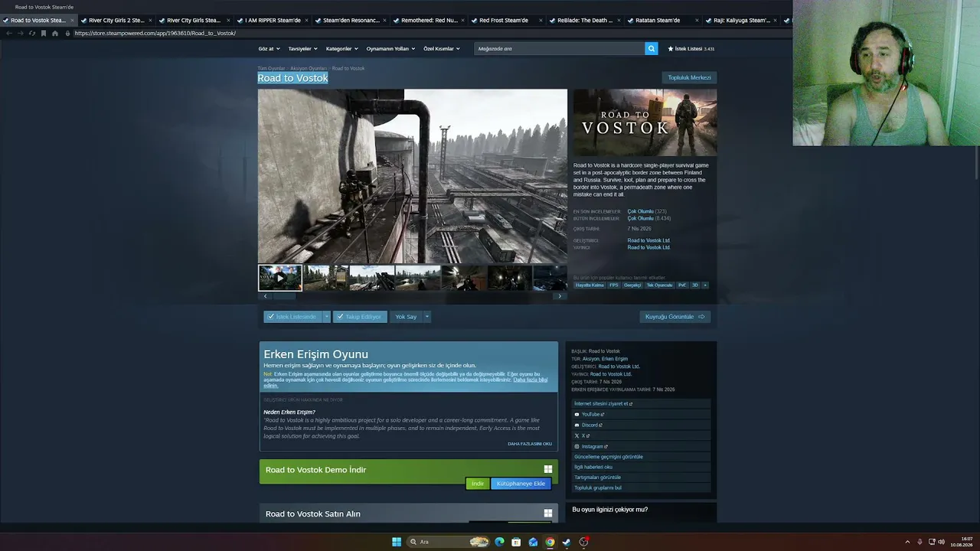Open the Discord external link
Viewport: 980px width, 551px height.
(589, 425)
